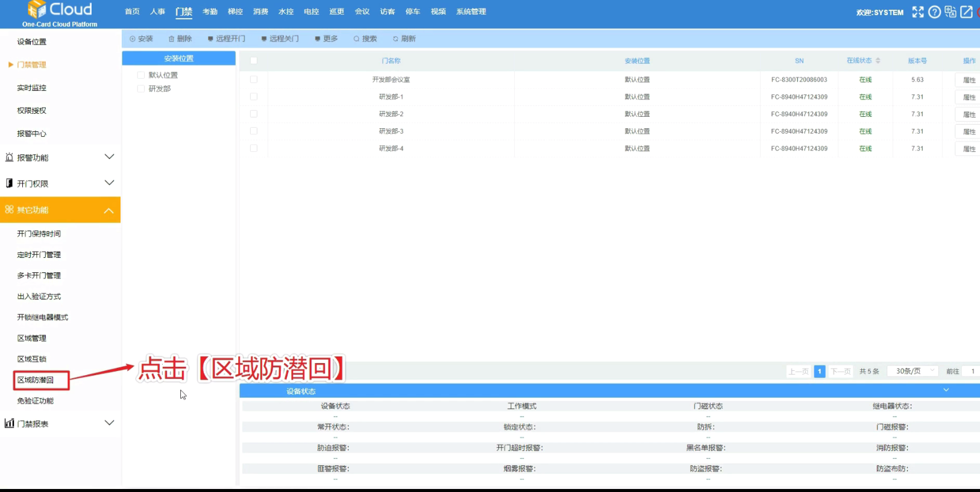Sort by 在线状态 using the sort arrows
The height and width of the screenshot is (492, 980).
click(x=878, y=61)
